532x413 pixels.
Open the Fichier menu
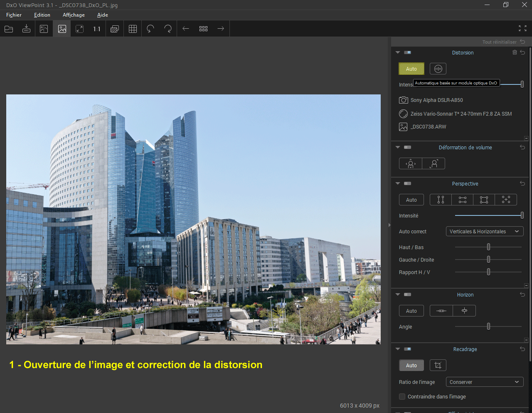tap(14, 15)
